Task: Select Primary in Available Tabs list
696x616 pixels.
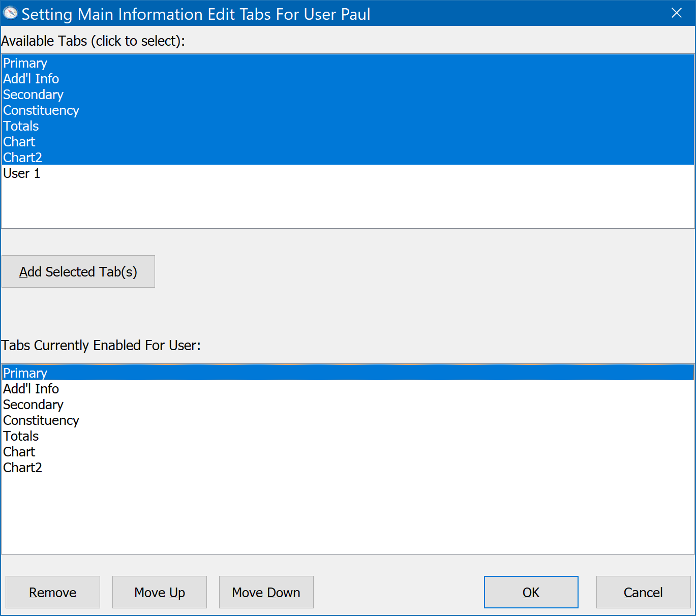Action: [348, 63]
